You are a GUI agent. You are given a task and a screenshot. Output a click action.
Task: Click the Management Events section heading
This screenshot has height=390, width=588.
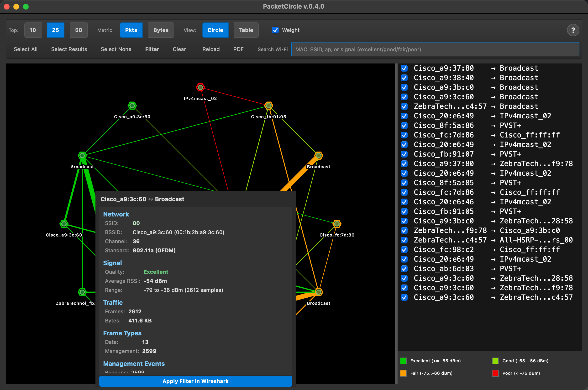(x=134, y=364)
